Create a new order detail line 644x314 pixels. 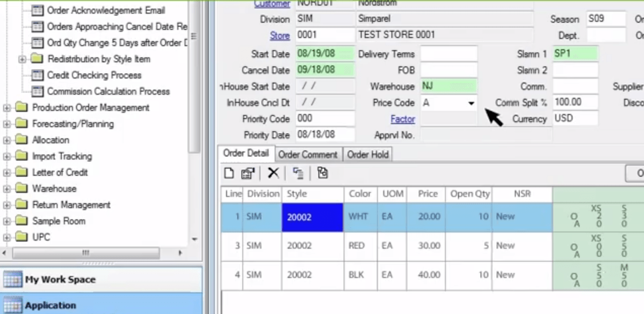coord(229,173)
